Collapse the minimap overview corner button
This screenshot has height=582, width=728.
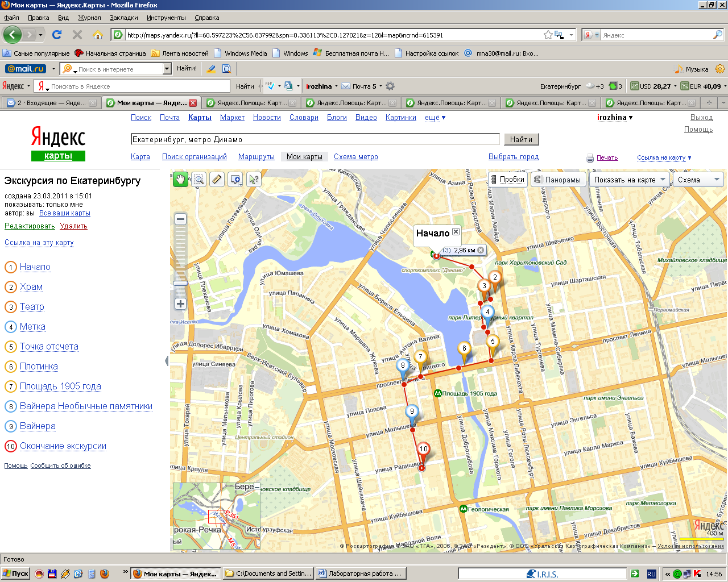(x=257, y=487)
